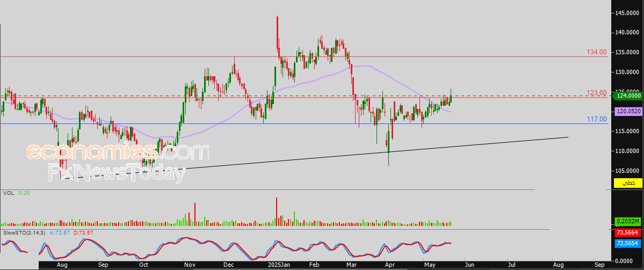Click the Feb date axis label

click(x=315, y=266)
